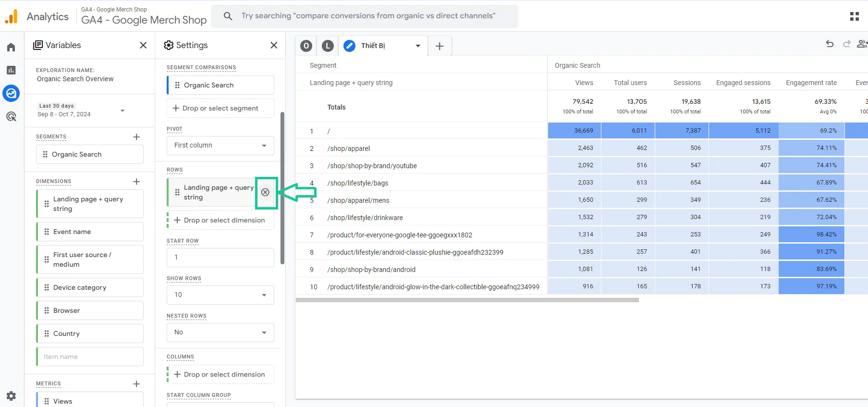Image resolution: width=868 pixels, height=407 pixels.
Task: Select the Country dimension
Action: coord(90,333)
